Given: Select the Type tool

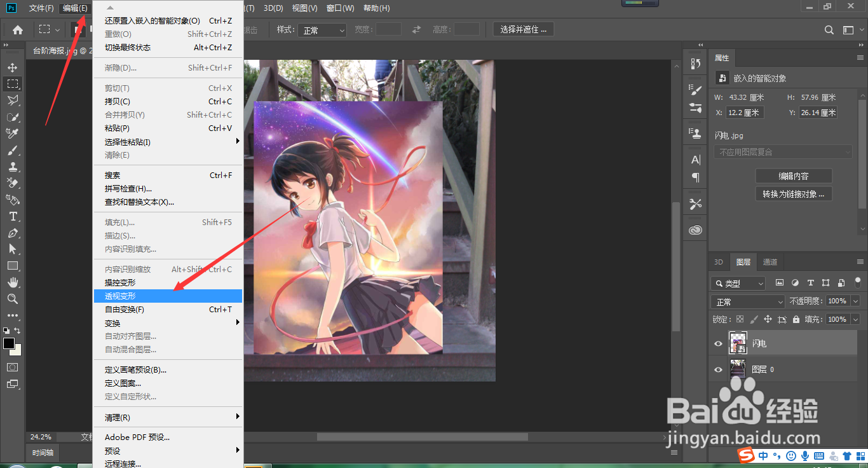Looking at the screenshot, I should pyautogui.click(x=13, y=216).
